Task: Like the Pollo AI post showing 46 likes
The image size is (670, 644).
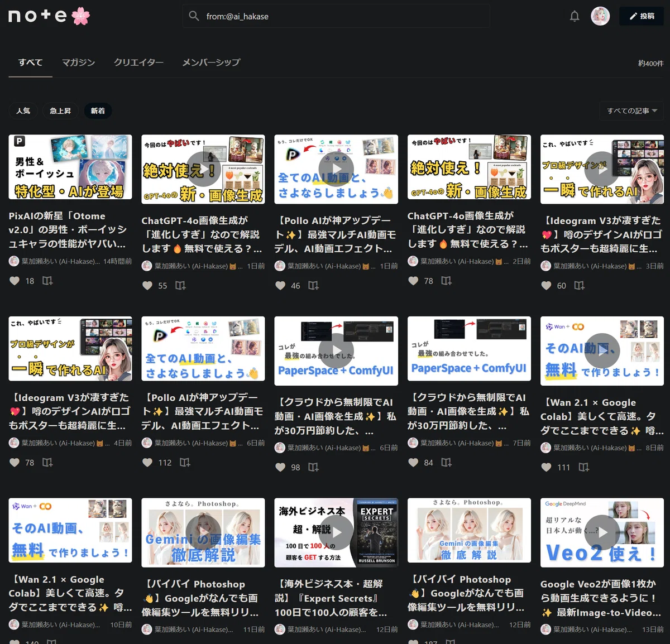Action: [x=280, y=285]
